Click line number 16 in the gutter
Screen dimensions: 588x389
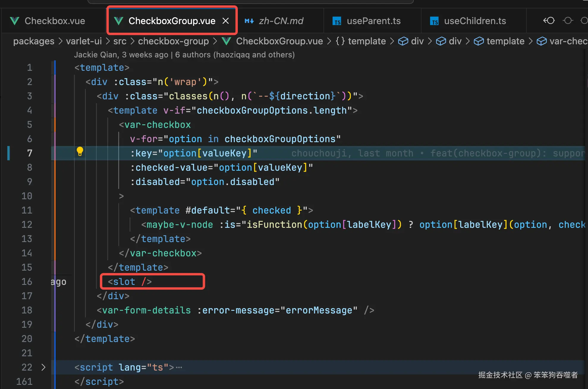pos(27,282)
